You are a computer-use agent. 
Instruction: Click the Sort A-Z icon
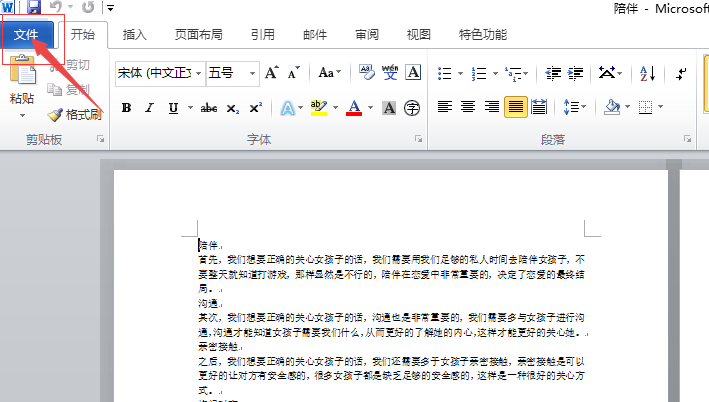[x=648, y=73]
